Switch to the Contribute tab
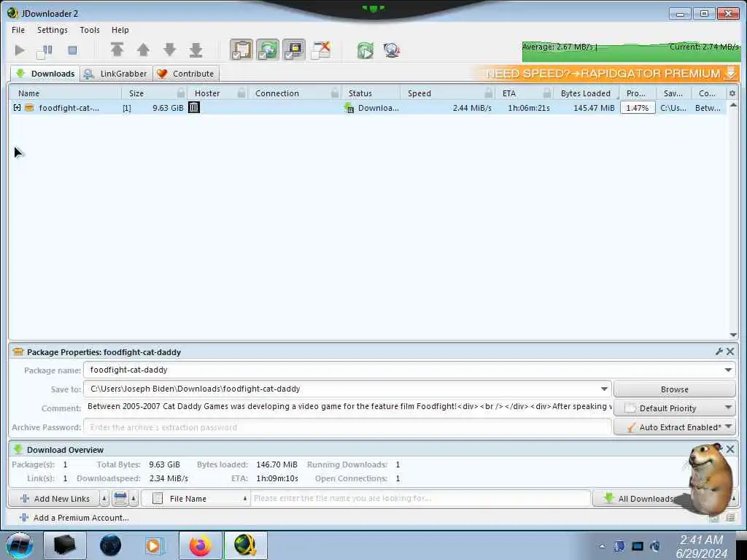Viewport: 747px width, 560px height. click(186, 74)
